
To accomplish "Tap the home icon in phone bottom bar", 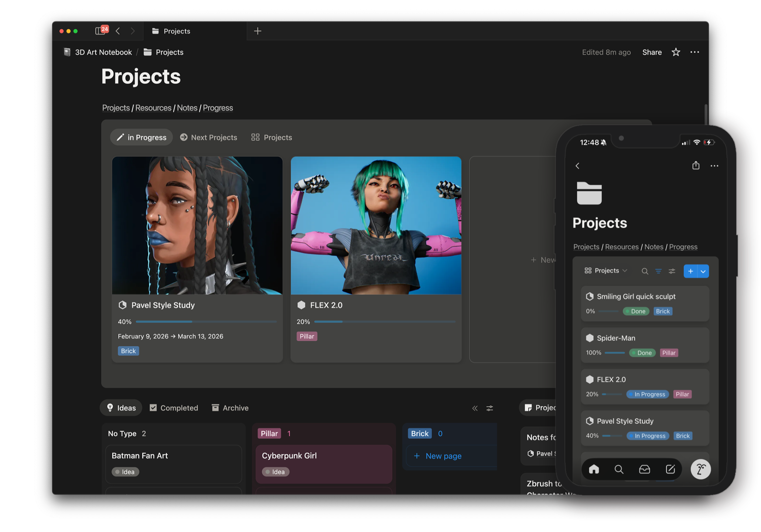I will (x=594, y=469).
